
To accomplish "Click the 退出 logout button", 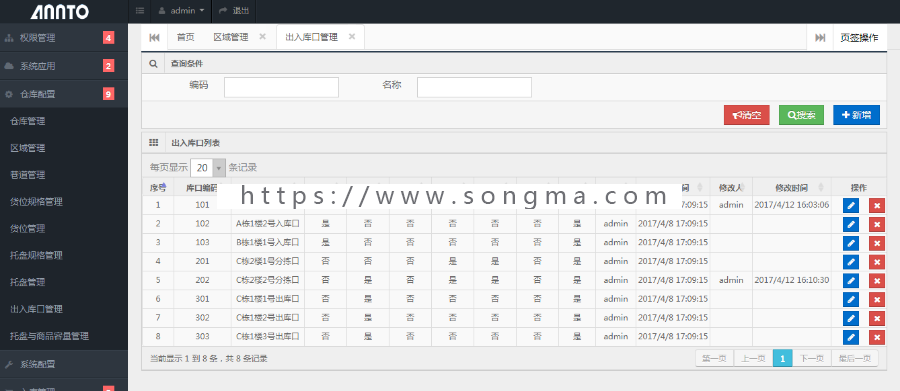I will pyautogui.click(x=234, y=11).
